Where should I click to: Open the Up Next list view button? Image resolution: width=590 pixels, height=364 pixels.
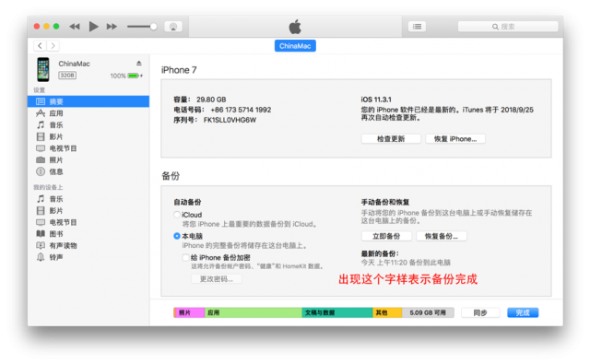click(x=417, y=27)
